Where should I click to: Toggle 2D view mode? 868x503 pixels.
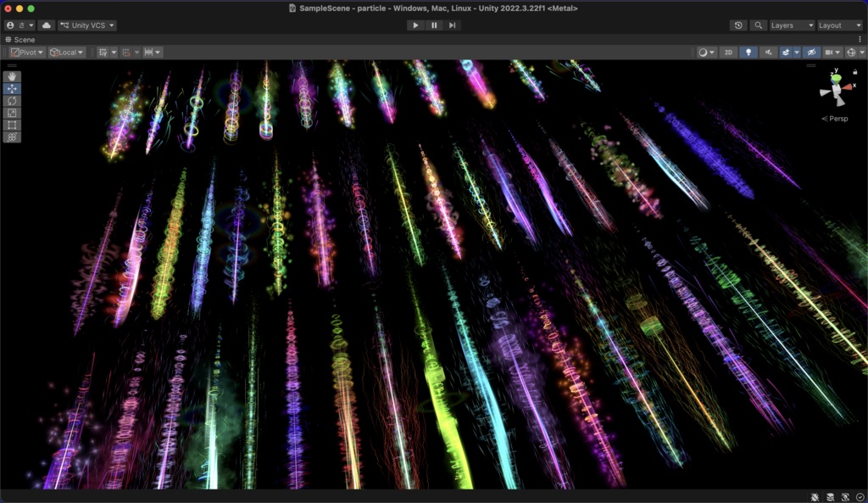point(727,52)
